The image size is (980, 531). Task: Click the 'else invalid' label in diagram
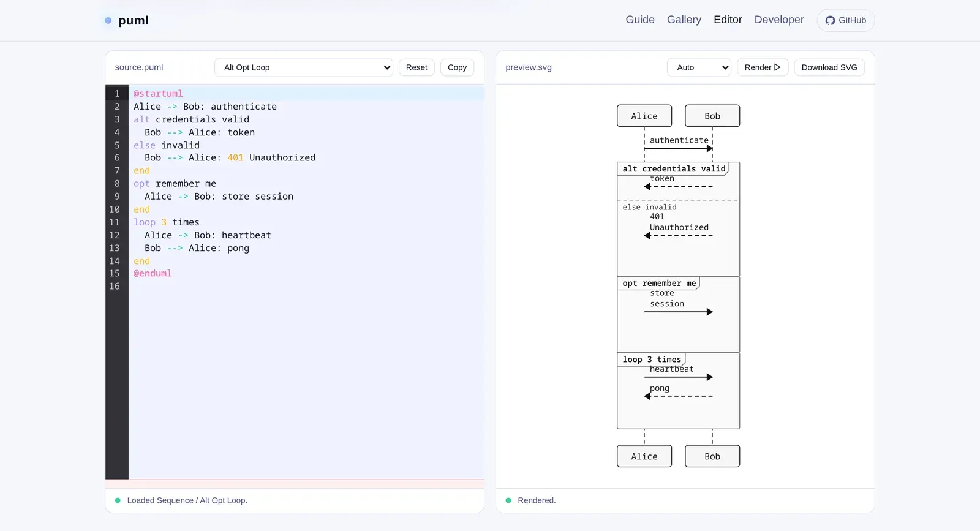point(650,207)
